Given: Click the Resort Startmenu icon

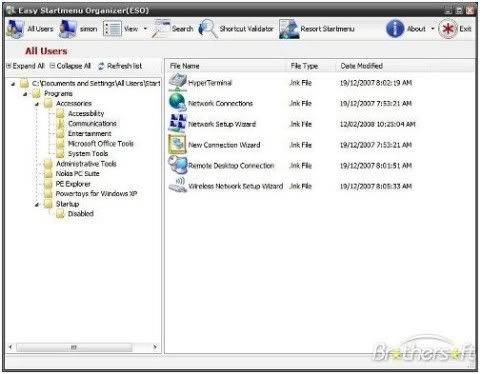Looking at the screenshot, I should tap(289, 29).
